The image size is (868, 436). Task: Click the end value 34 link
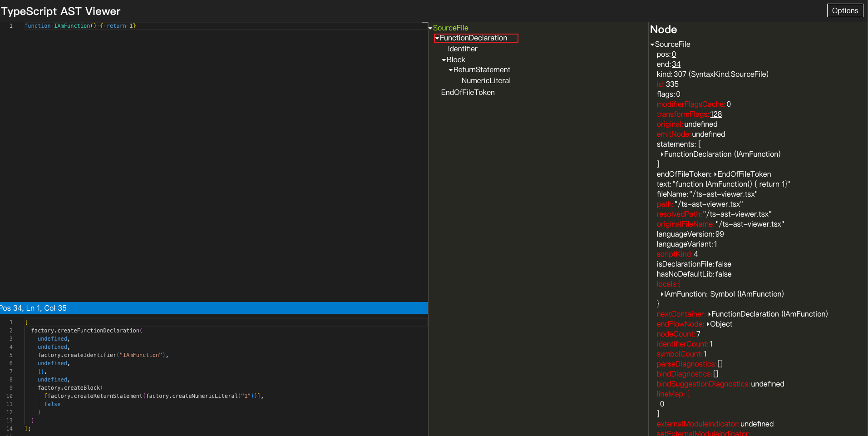click(x=676, y=64)
